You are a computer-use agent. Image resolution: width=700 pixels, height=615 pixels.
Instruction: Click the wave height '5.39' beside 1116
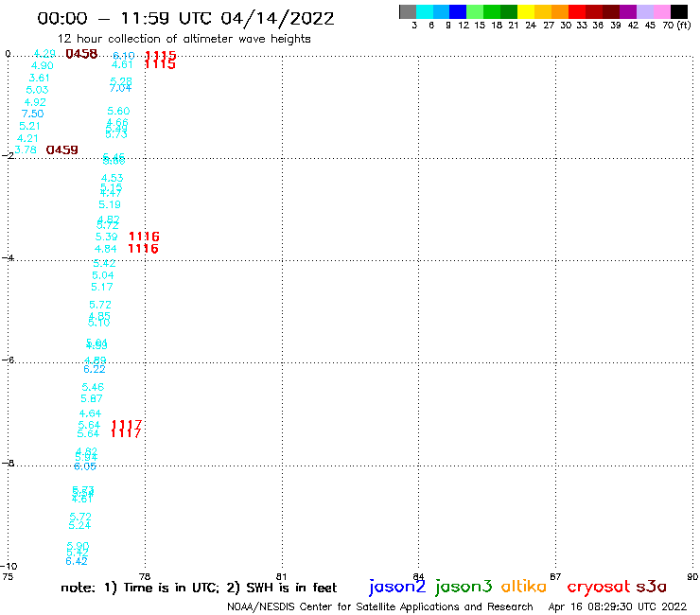pyautogui.click(x=107, y=237)
